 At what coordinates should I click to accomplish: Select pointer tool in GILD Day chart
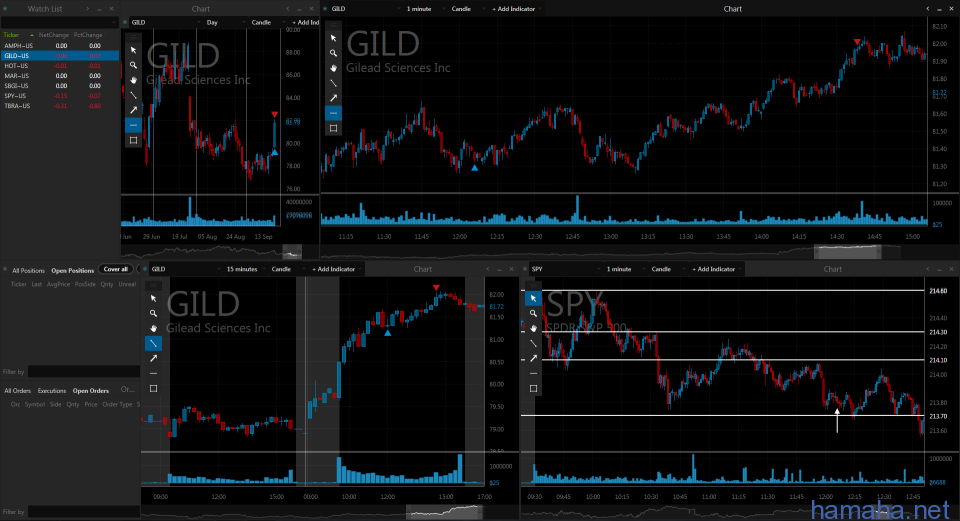pyautogui.click(x=133, y=50)
